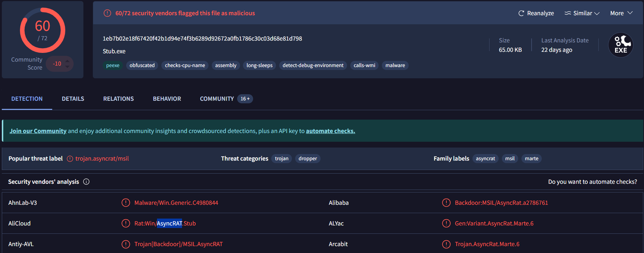Click the dropper threat category chip
This screenshot has height=253, width=644.
(x=307, y=158)
